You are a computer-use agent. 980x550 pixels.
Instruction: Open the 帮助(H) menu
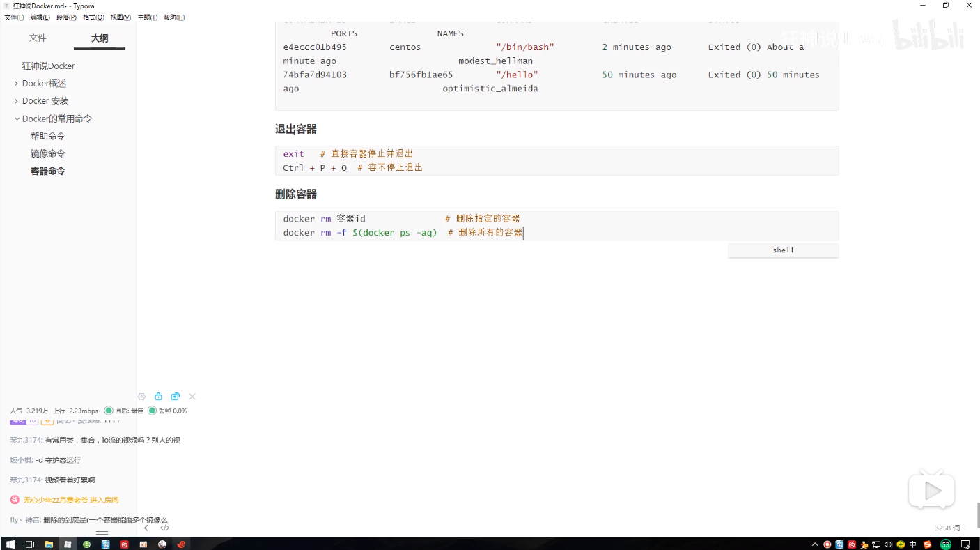pos(174,17)
